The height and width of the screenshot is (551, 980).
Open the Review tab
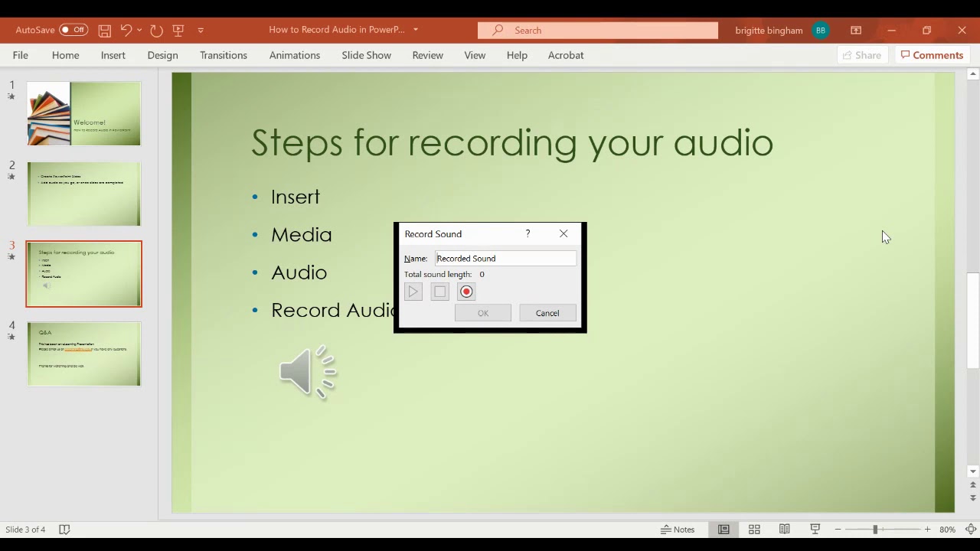point(427,55)
